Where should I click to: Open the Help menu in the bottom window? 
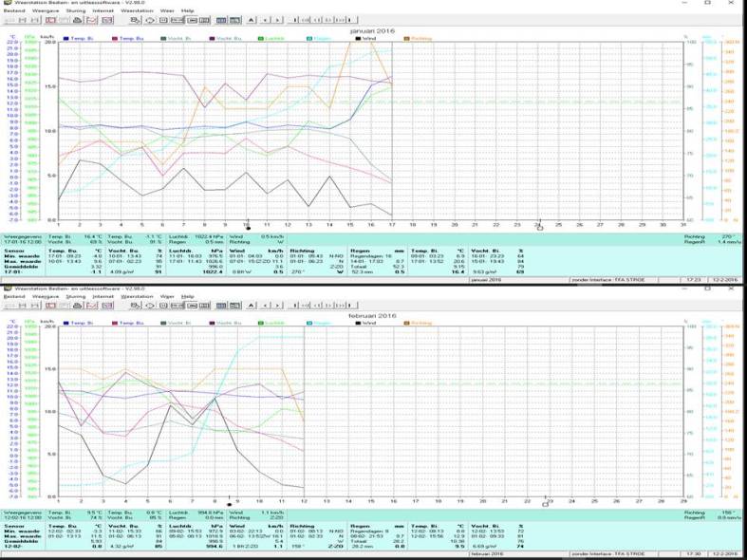tap(188, 296)
